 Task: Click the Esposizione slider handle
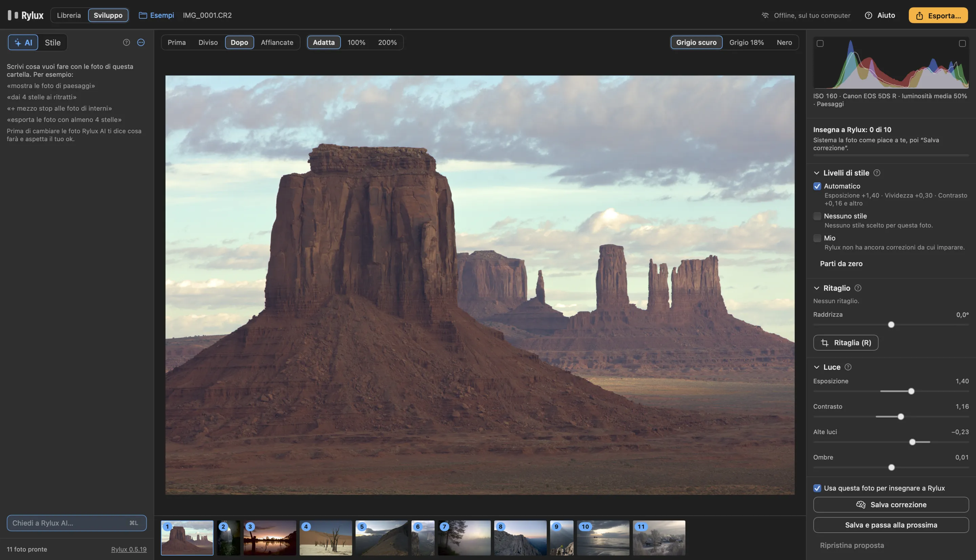tap(911, 391)
